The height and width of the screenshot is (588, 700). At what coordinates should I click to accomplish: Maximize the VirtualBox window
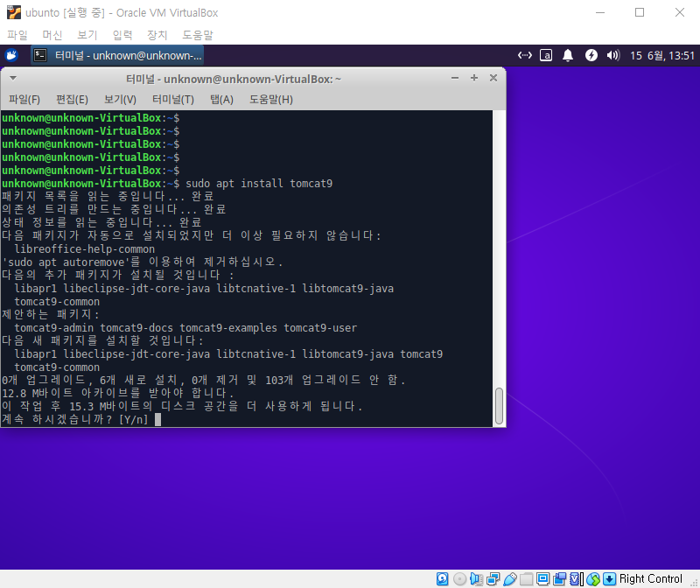coord(640,12)
